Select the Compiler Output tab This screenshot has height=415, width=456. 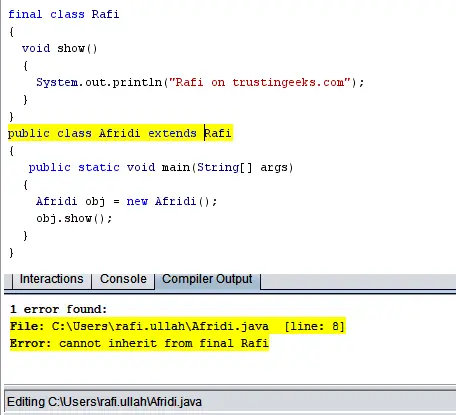click(x=207, y=279)
